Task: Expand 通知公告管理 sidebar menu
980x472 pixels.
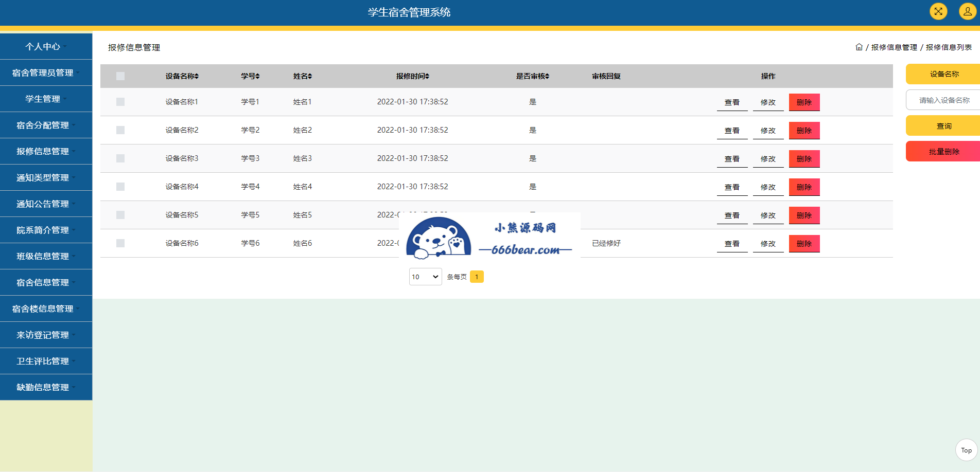Action: [x=46, y=204]
